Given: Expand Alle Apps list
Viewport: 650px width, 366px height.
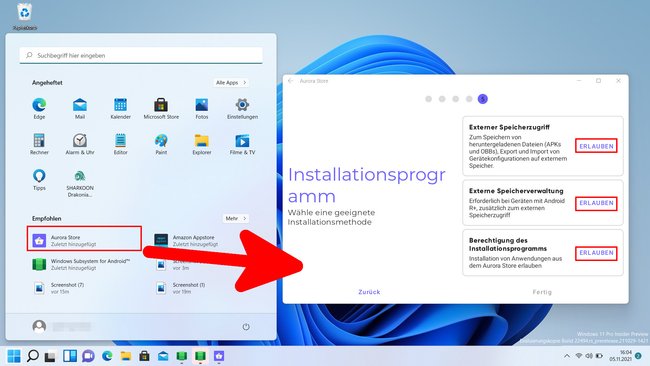Looking at the screenshot, I should (x=231, y=82).
